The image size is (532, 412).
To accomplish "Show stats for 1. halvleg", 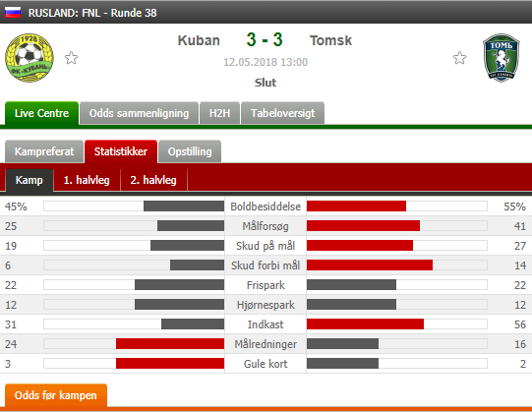I will pos(87,180).
